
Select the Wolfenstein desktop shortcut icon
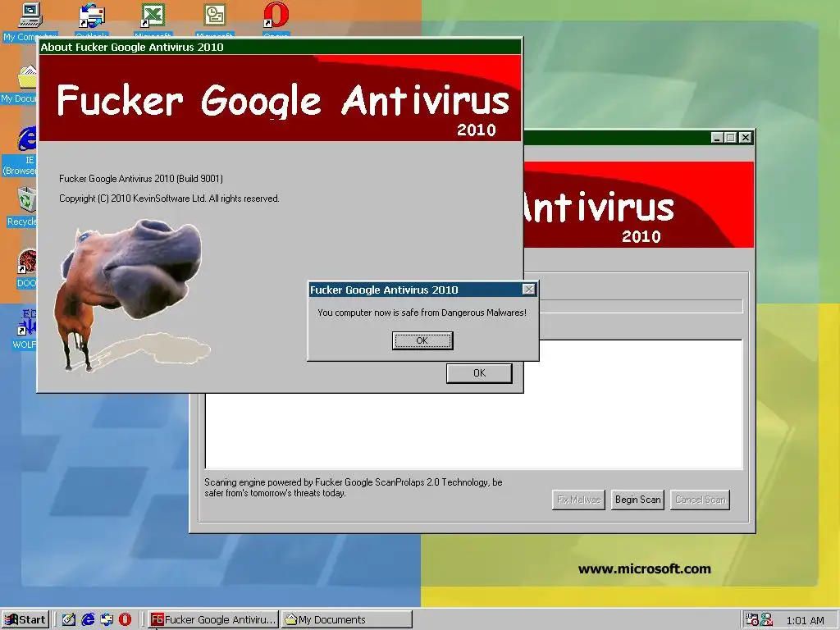point(25,329)
